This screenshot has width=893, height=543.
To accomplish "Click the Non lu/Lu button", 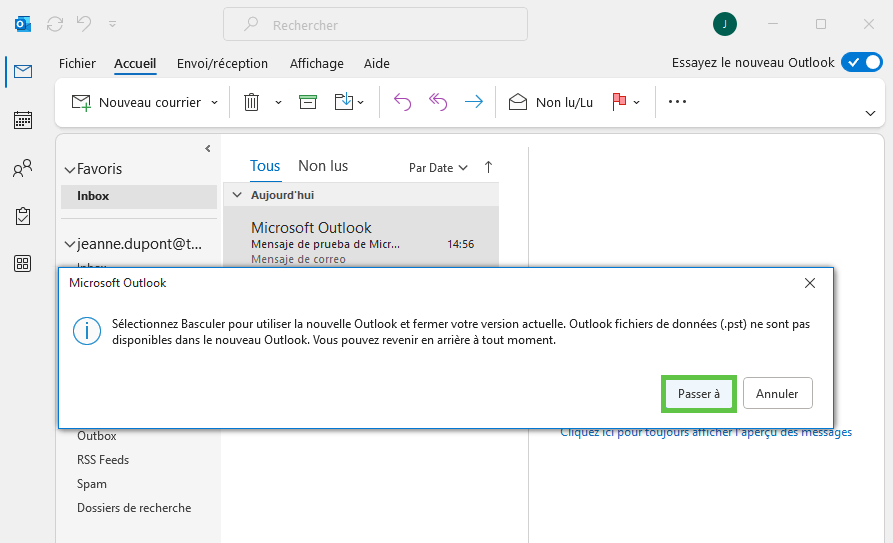I will tap(550, 102).
